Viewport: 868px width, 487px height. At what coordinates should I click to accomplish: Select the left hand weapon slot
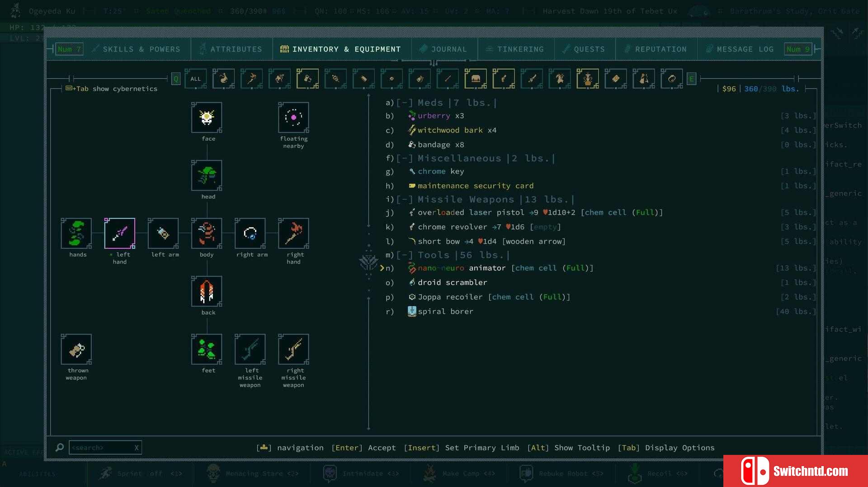[120, 233]
